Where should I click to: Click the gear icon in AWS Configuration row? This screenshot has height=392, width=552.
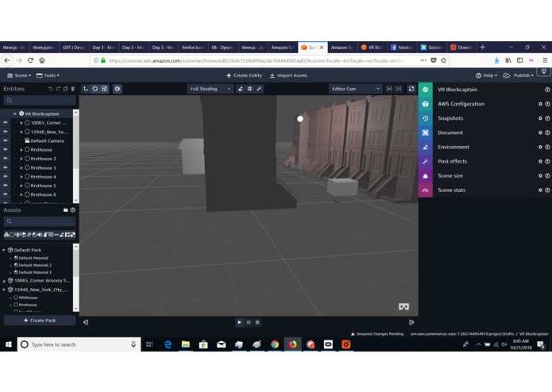point(540,104)
